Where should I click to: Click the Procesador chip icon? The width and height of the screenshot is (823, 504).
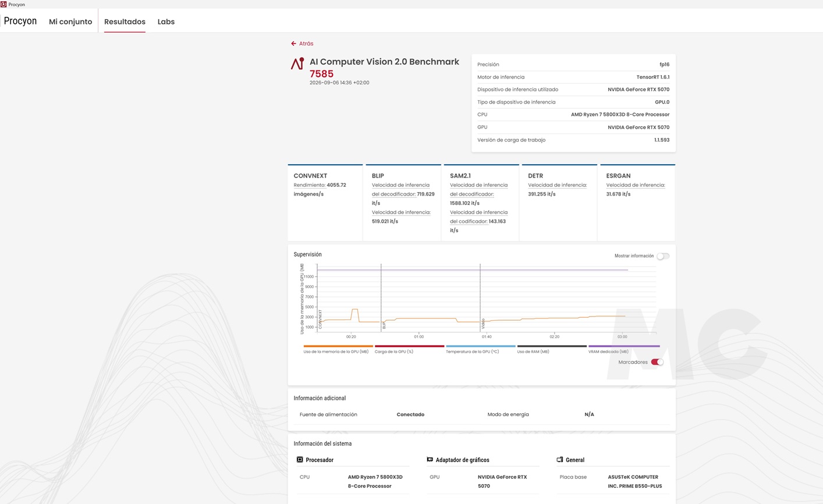(300, 460)
